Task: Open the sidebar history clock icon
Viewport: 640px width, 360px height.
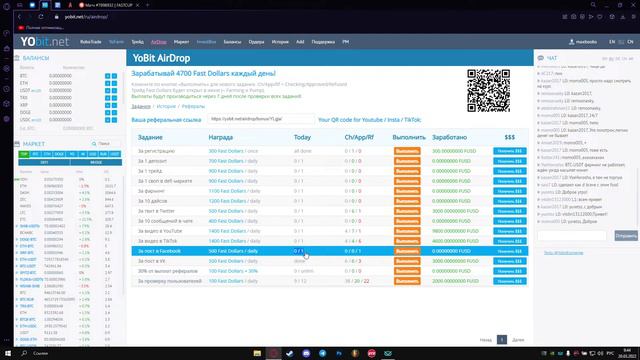Action: [x=7, y=89]
